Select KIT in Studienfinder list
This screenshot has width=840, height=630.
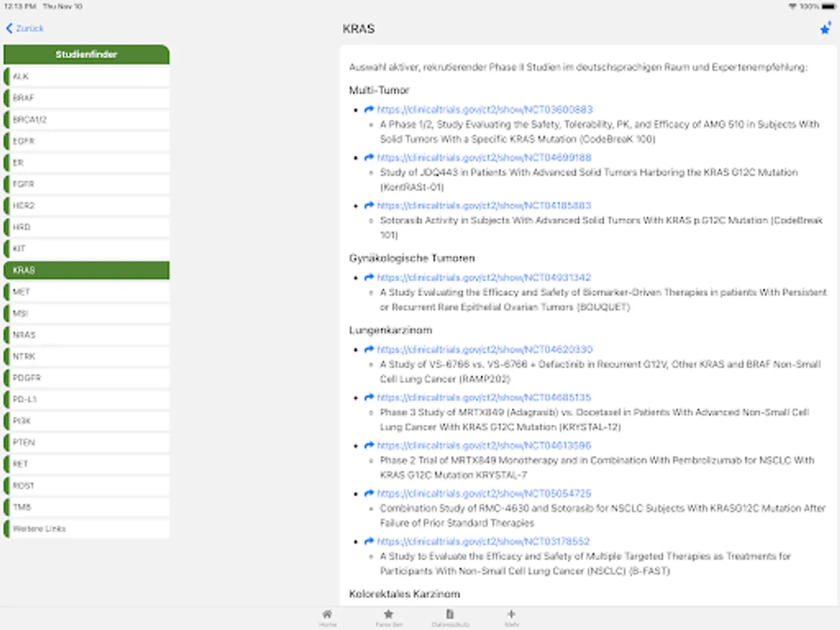(x=87, y=248)
